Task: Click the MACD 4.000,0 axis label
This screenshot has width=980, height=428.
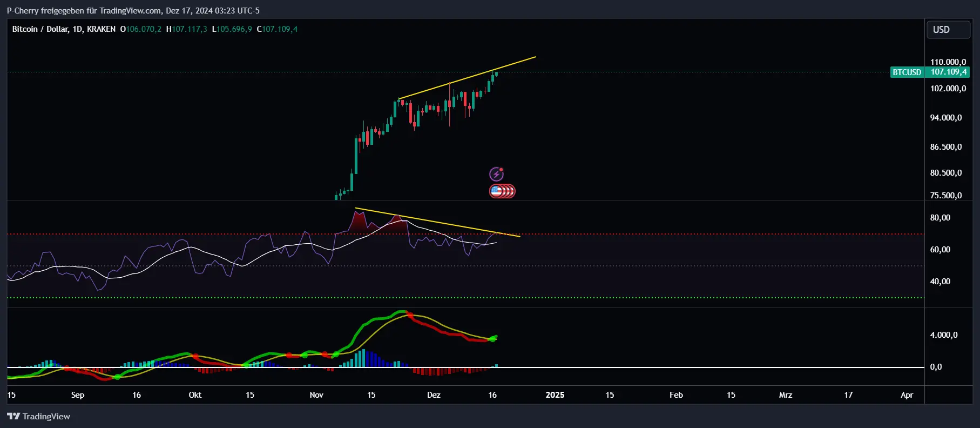Action: 943,335
